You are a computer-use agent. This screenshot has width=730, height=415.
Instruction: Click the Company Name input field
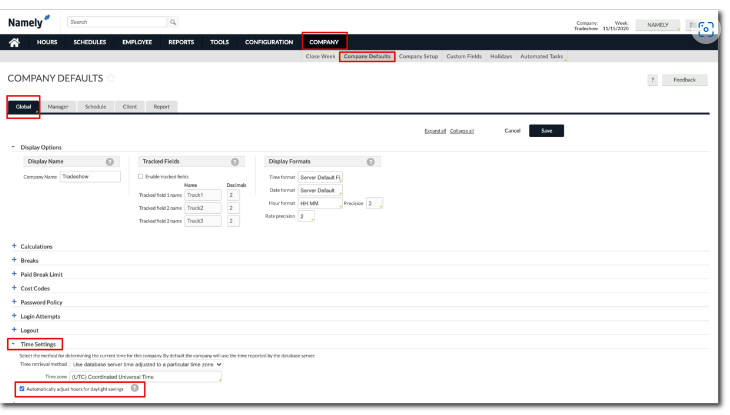click(89, 177)
